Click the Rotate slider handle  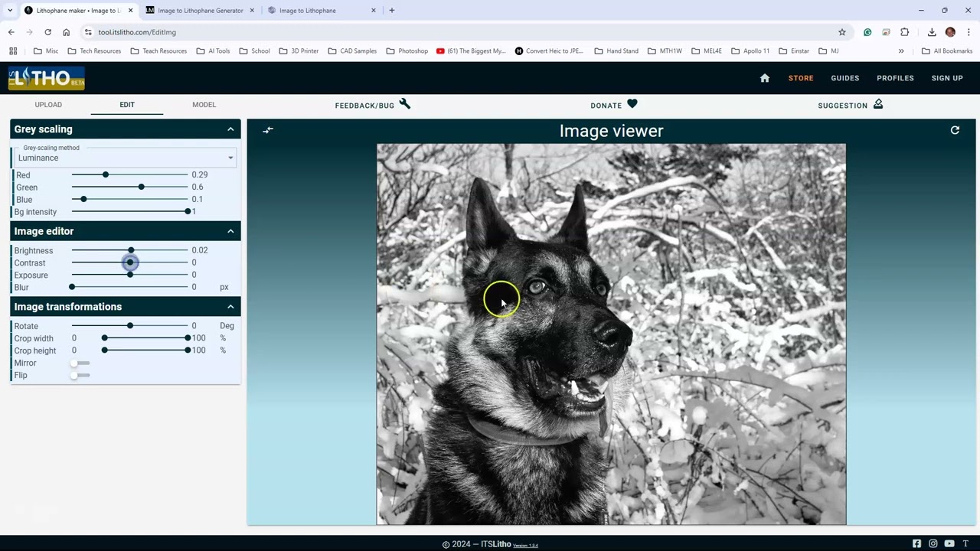[x=130, y=326]
